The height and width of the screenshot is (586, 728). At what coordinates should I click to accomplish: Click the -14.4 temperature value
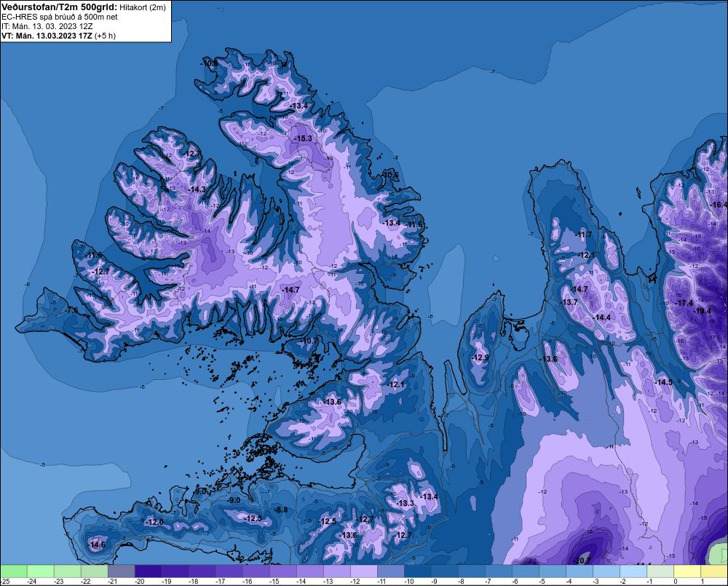pos(602,317)
